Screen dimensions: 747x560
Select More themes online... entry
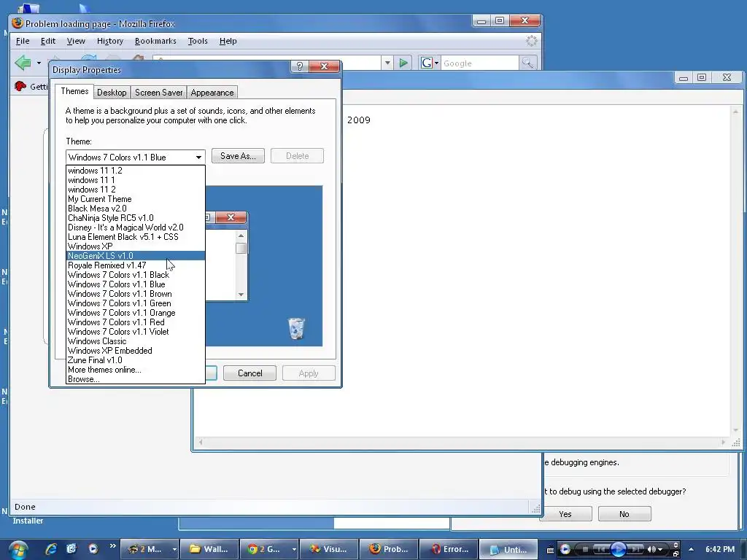pyautogui.click(x=135, y=370)
